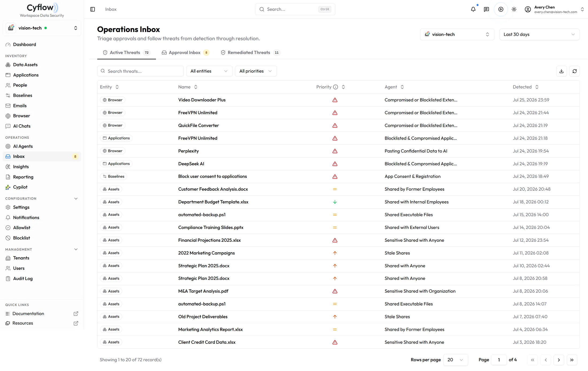Collapse Management section
The height and width of the screenshot is (371, 588).
[76, 249]
